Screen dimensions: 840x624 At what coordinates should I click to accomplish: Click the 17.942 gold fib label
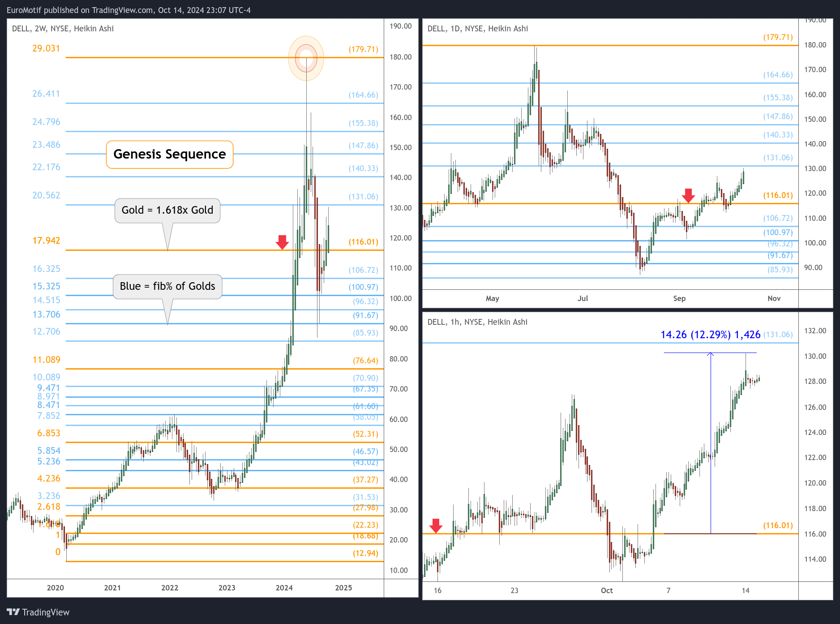[x=46, y=241]
